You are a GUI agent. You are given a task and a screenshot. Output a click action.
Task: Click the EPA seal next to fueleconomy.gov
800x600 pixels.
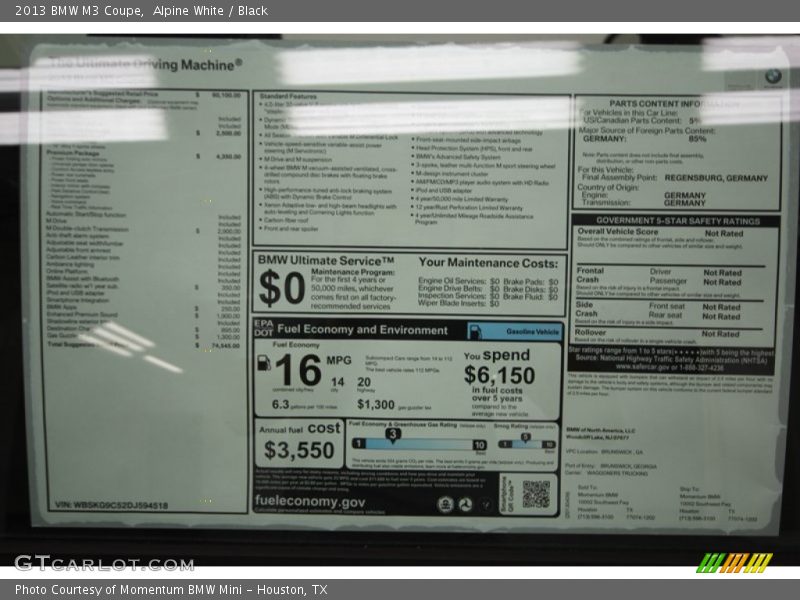[445, 505]
